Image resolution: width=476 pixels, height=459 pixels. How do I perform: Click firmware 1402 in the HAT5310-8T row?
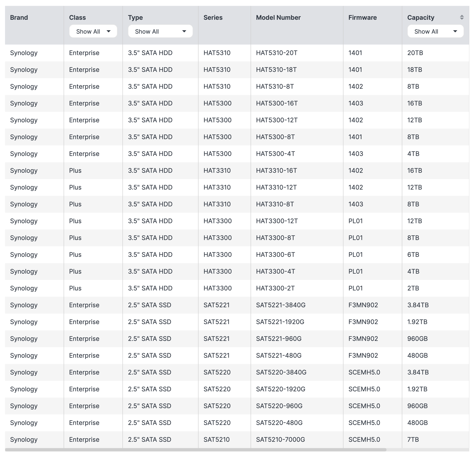pos(356,86)
